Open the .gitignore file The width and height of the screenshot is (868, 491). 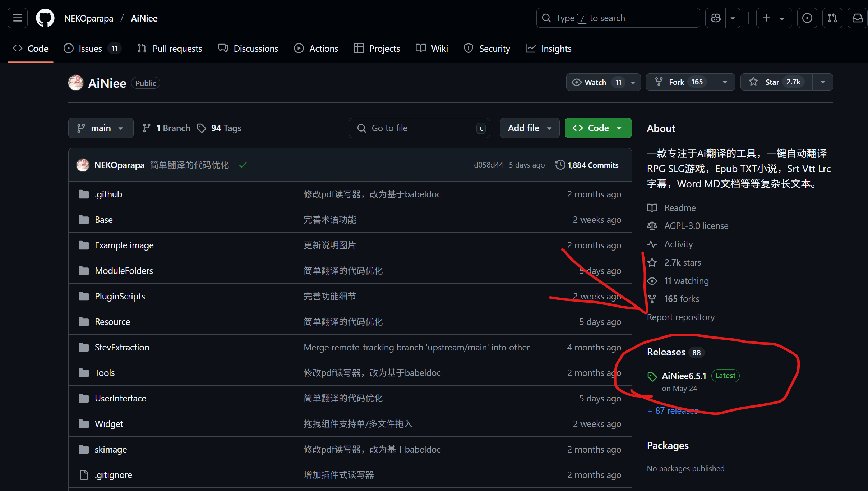[114, 475]
